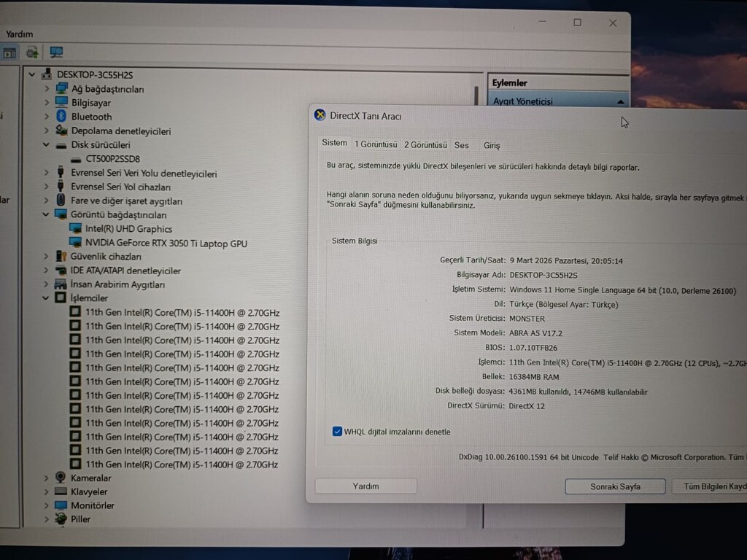
Task: Select the Evrensel Seri Yol cihazları row
Action: point(120,187)
